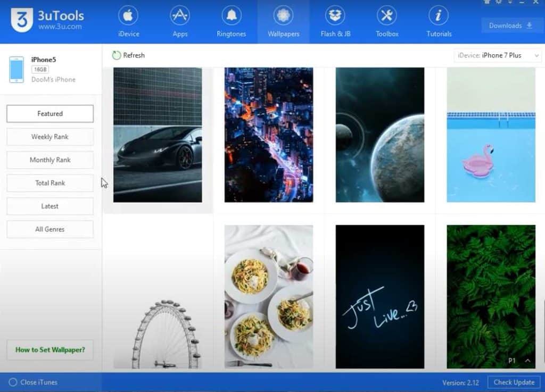Image resolution: width=545 pixels, height=392 pixels.
Task: Switch to Total Rank
Action: pos(50,183)
